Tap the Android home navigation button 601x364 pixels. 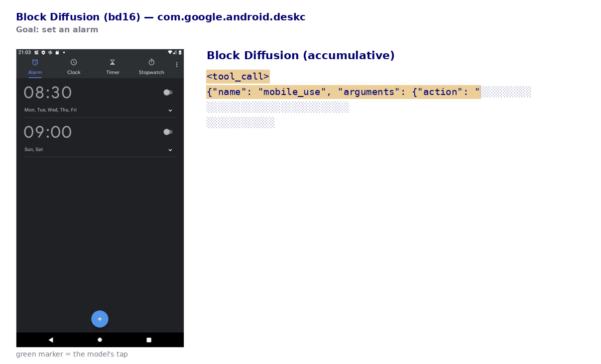pos(100,340)
